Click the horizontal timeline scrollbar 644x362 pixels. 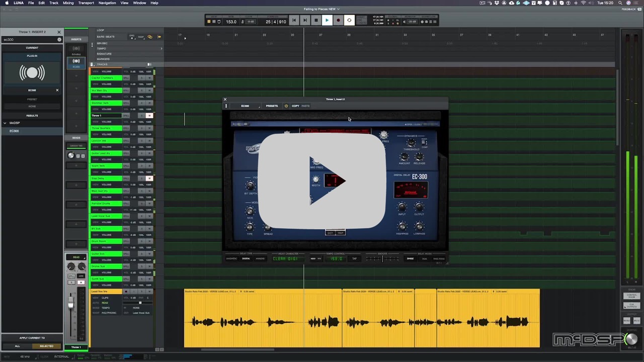click(x=237, y=349)
